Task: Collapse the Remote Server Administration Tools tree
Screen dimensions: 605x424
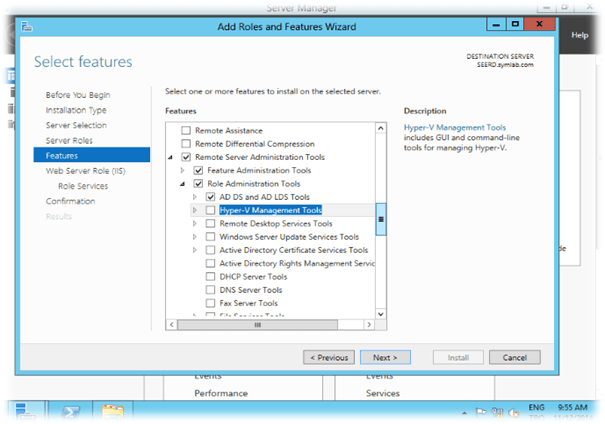Action: (x=170, y=158)
